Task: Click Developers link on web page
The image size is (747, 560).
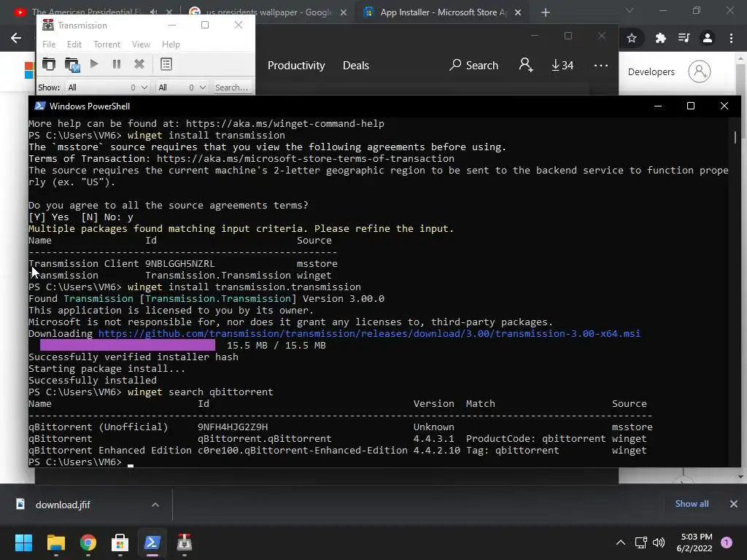Action: (x=651, y=72)
